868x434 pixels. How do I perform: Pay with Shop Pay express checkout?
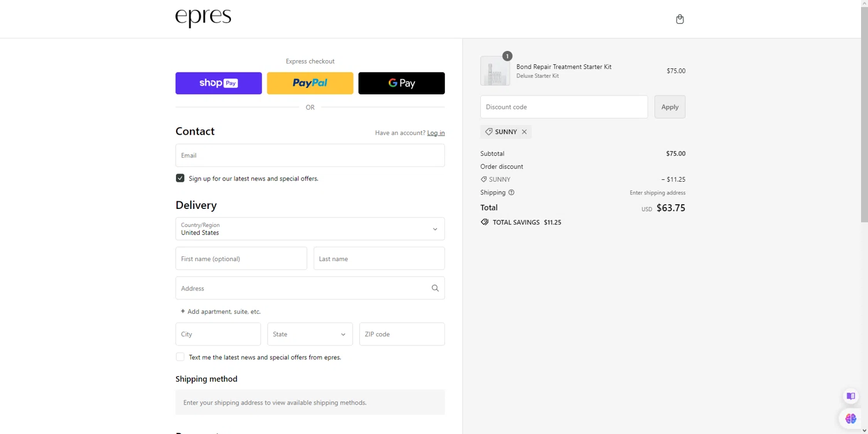(219, 83)
